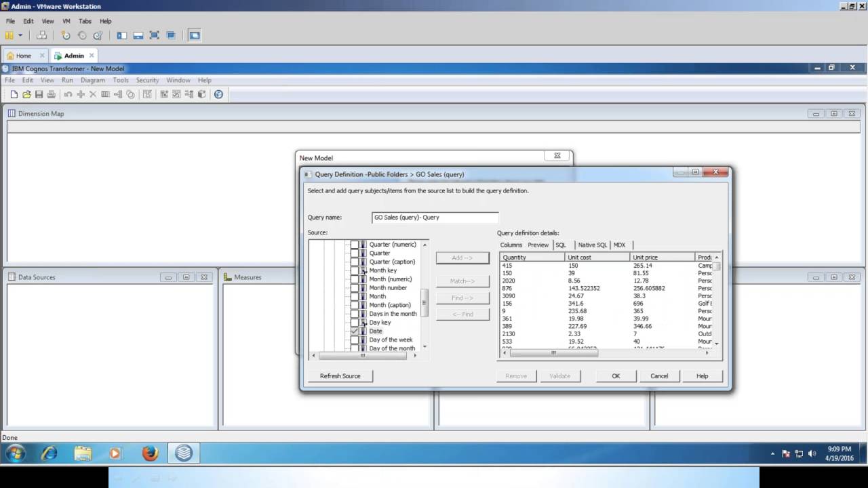Click the New model icon in Transformer toolbar
Viewport: 868px width, 488px height.
point(14,94)
